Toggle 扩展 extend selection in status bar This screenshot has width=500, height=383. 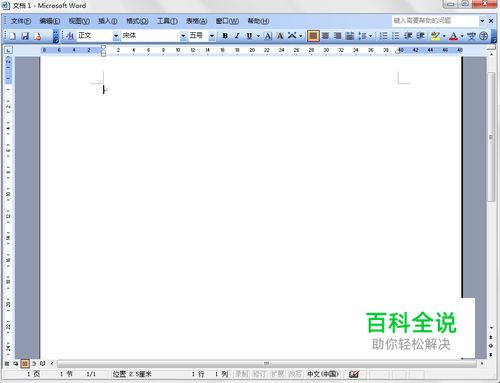coord(277,374)
